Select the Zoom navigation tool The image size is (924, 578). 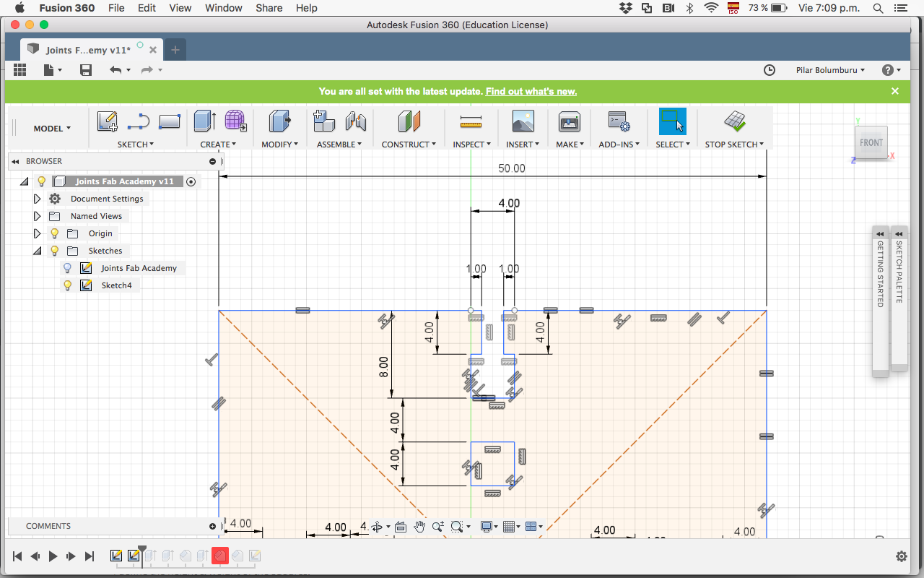point(437,527)
